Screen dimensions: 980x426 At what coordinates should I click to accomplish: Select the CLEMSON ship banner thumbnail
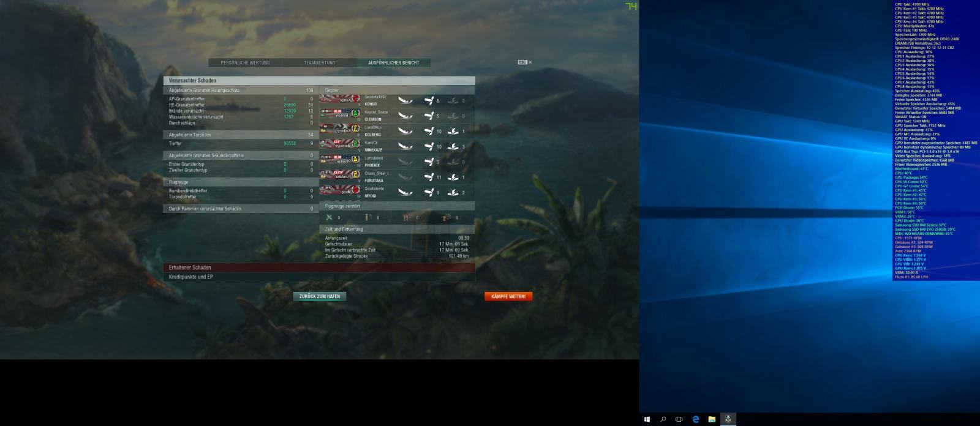click(x=340, y=114)
